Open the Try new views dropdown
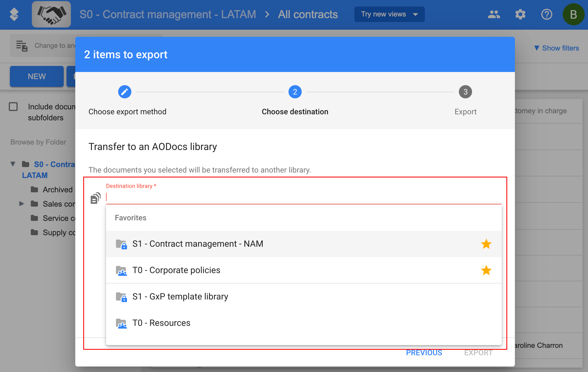This screenshot has width=588, height=372. pyautogui.click(x=389, y=14)
